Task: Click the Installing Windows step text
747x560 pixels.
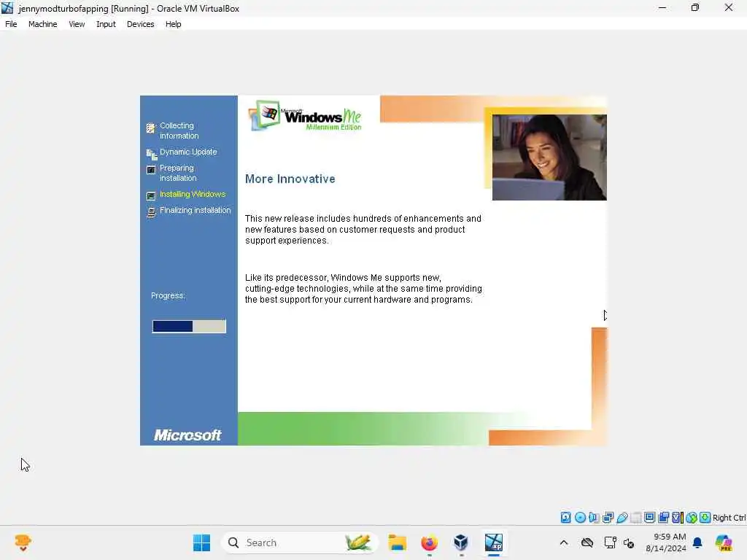Action: (x=193, y=194)
